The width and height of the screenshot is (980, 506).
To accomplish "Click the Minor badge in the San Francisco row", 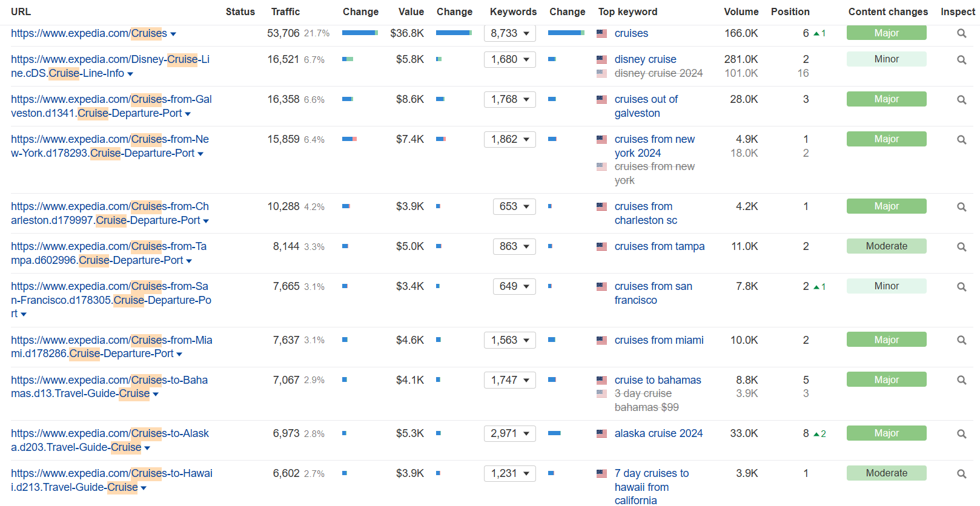I will (x=886, y=286).
